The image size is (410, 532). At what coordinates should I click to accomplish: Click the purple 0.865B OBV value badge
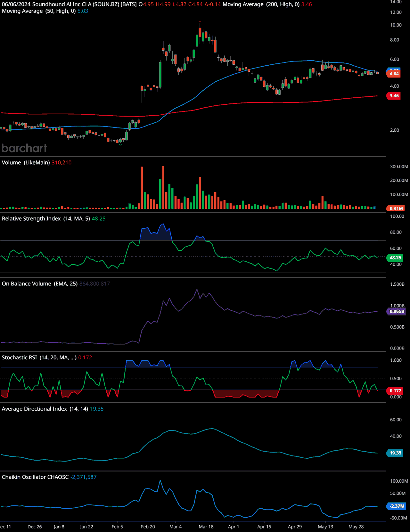click(397, 311)
